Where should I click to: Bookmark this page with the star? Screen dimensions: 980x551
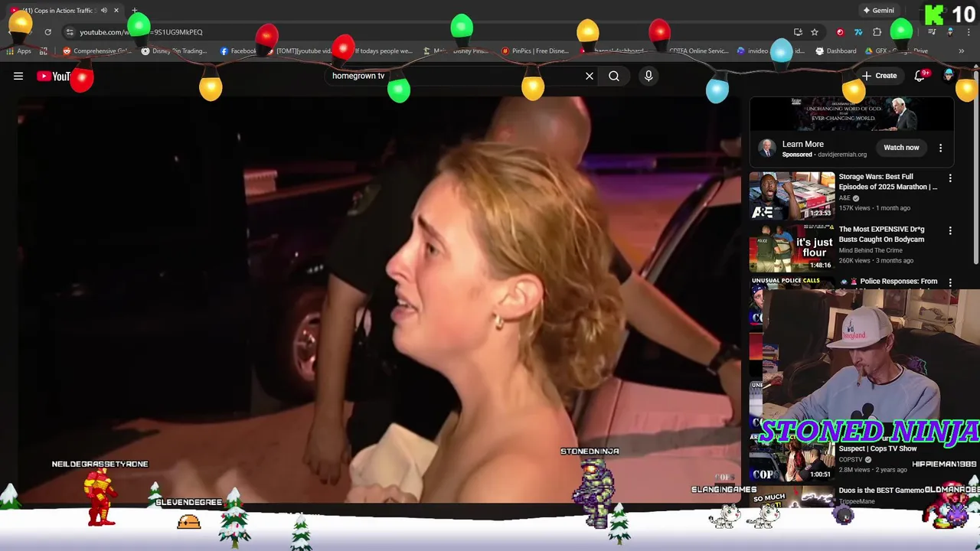click(815, 32)
